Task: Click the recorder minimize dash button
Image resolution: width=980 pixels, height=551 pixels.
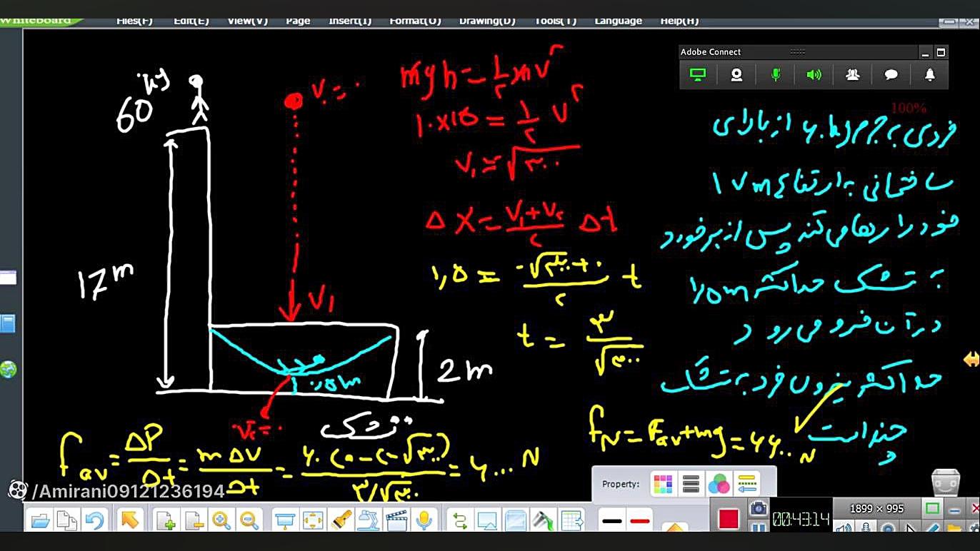Action: click(x=955, y=509)
